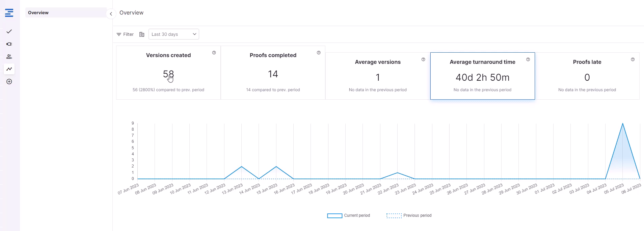Select the line-chart analytics icon in sidebar

(9, 69)
